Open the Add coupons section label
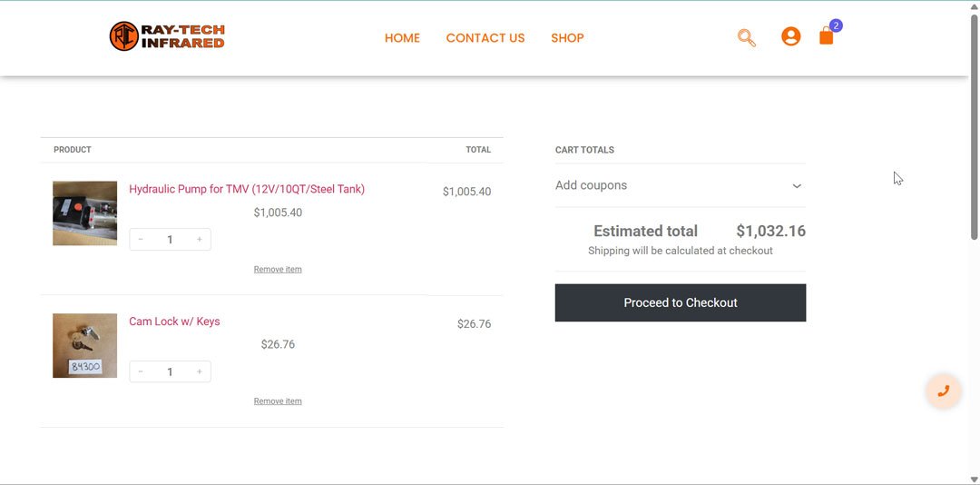The image size is (980, 485). click(x=591, y=185)
